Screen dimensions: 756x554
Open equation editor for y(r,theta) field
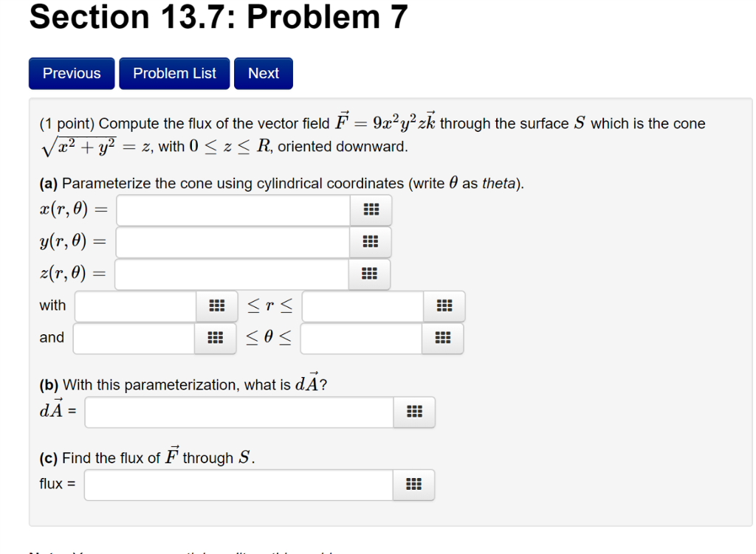pos(370,241)
